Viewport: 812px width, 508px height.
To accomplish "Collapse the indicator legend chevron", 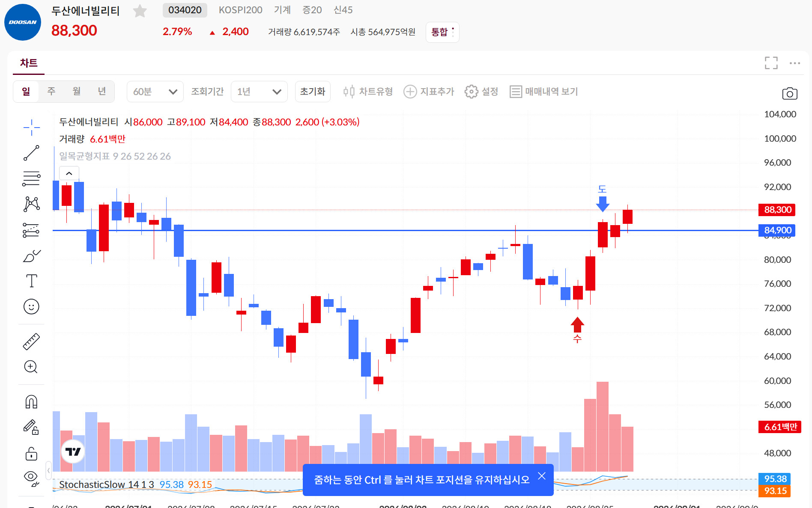I will [x=69, y=173].
